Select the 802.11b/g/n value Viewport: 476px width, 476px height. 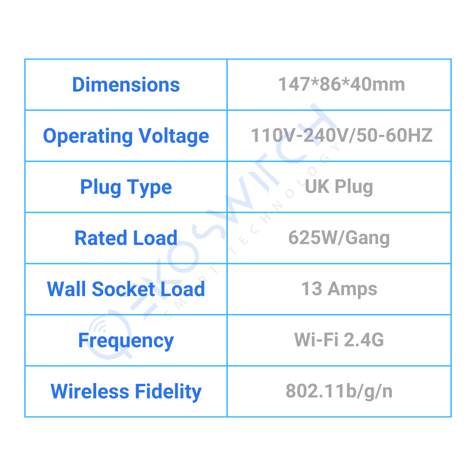tap(339, 391)
